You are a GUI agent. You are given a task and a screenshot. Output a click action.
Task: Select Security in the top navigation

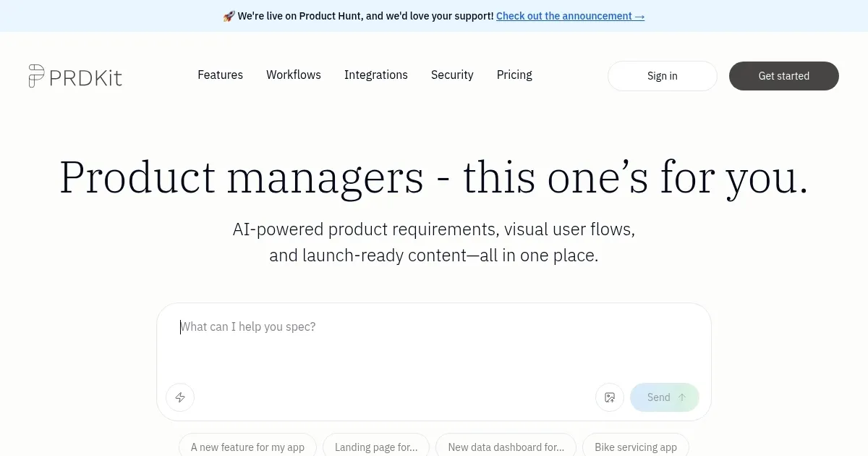(452, 75)
